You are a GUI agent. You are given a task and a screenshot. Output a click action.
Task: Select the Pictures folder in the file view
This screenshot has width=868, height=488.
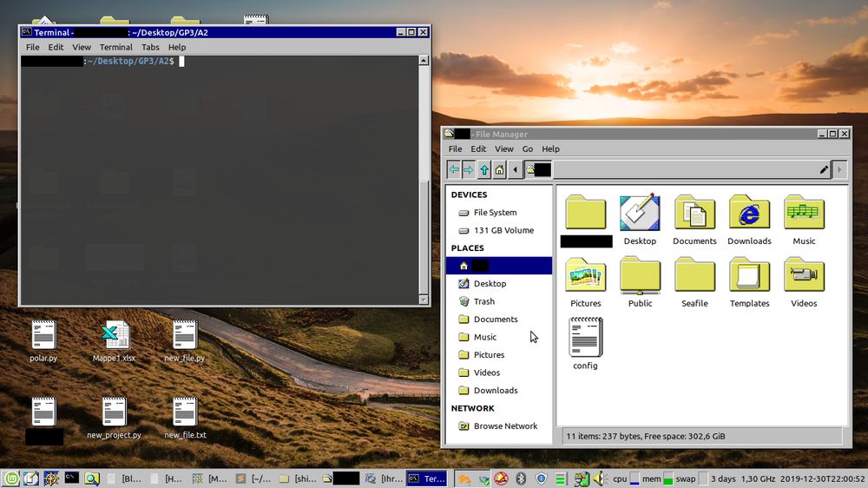tap(586, 282)
